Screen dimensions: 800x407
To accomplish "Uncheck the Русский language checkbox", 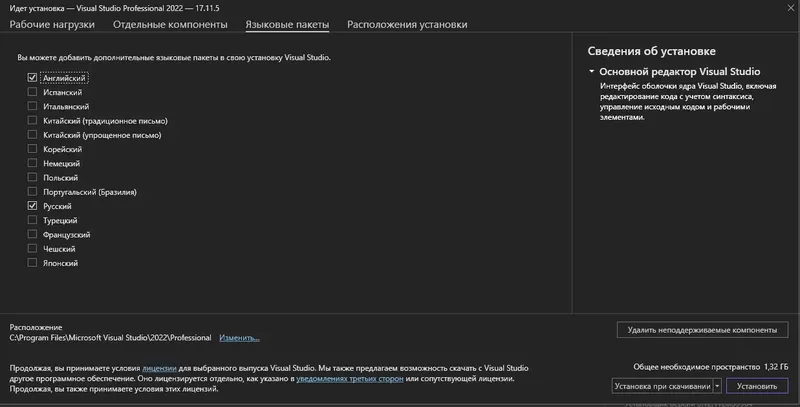I will [33, 205].
